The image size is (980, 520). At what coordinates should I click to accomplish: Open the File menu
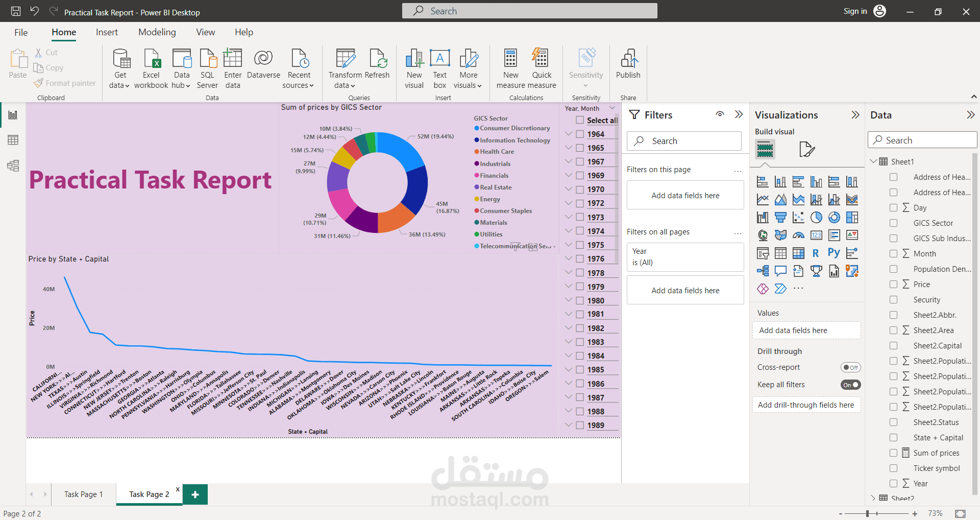pyautogui.click(x=21, y=33)
